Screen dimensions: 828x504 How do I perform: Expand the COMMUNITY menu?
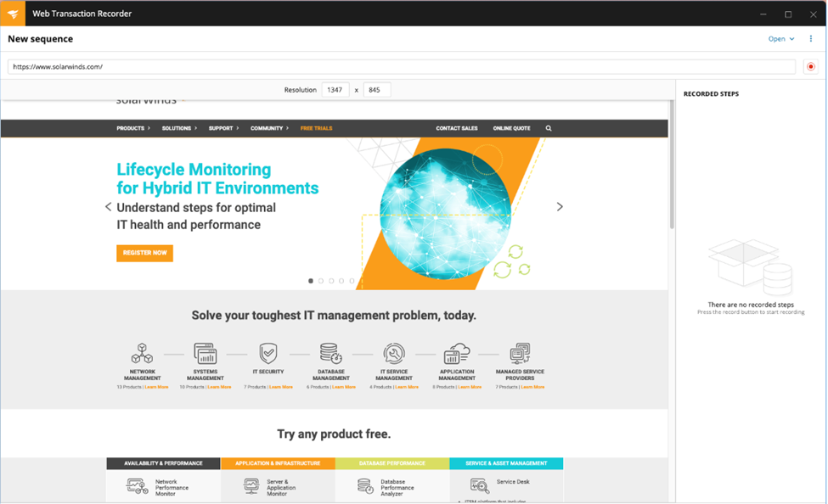click(270, 128)
